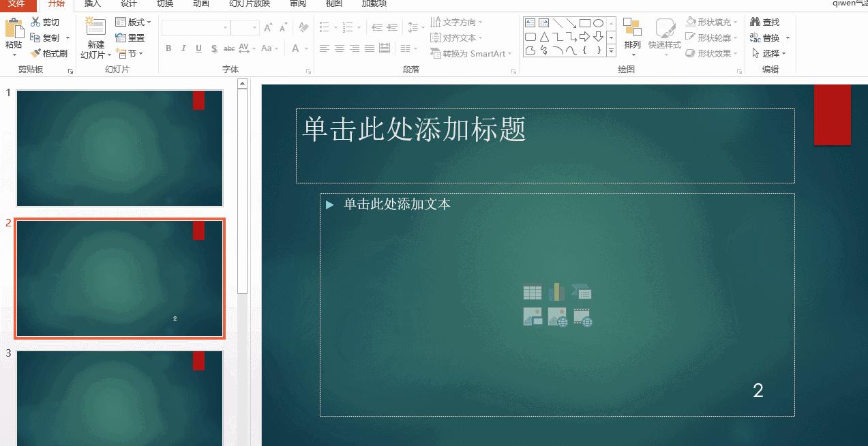This screenshot has height=446, width=868.
Task: Select the oval shape in the drawing gallery
Action: tap(598, 23)
